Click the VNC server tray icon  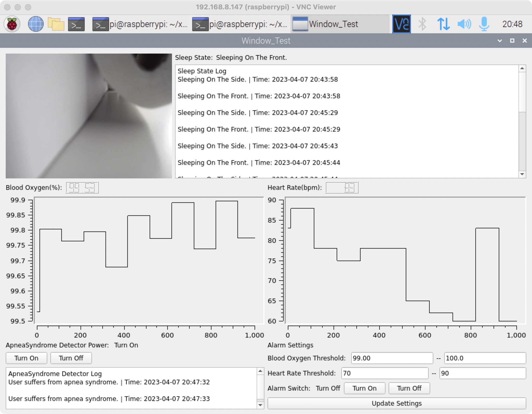401,24
